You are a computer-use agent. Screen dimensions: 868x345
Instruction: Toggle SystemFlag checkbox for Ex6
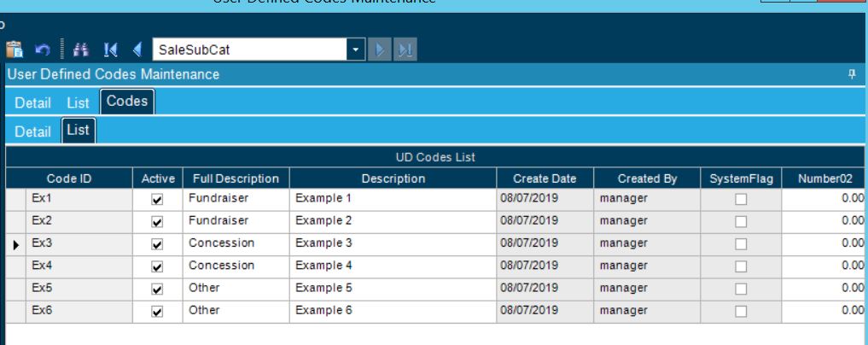(741, 312)
